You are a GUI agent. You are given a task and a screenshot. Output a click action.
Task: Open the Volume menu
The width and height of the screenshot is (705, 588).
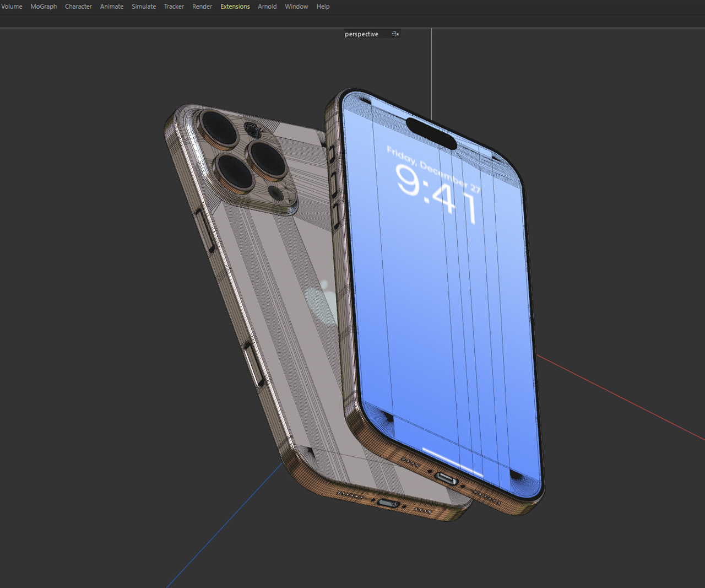[x=12, y=6]
